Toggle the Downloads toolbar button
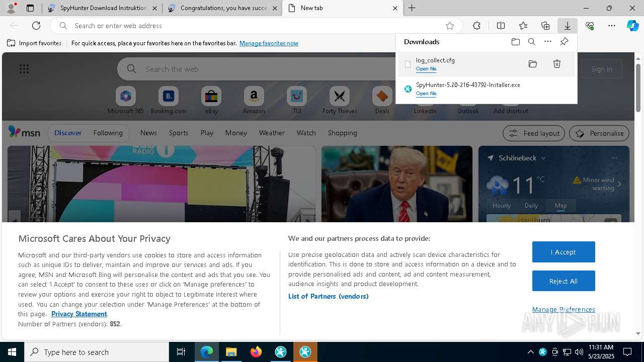Screen dimensions: 644x362 click(x=567, y=26)
